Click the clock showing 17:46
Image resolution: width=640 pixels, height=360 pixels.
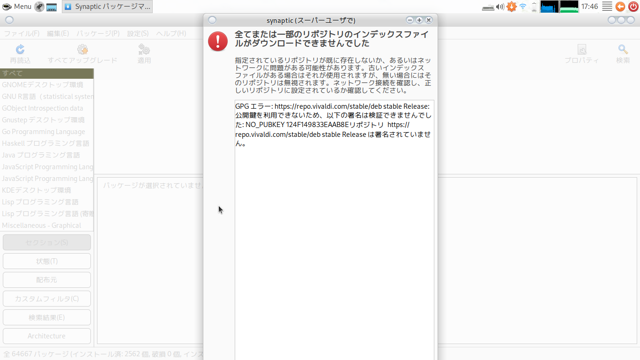click(x=589, y=7)
